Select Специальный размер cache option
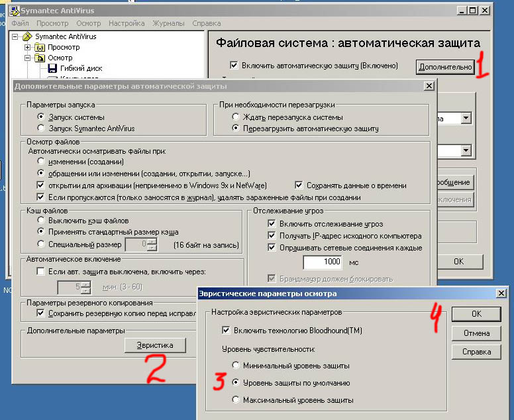Image resolution: width=514 pixels, height=420 pixels. (41, 244)
